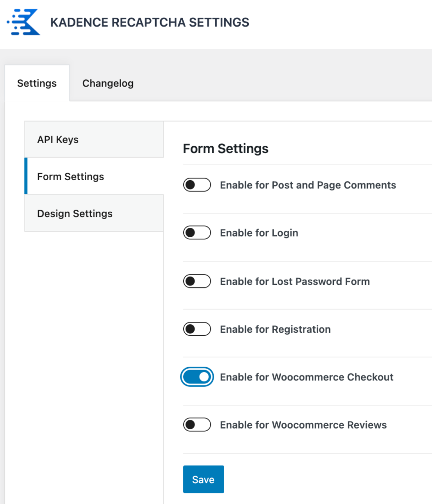Click the 'Enable for Woocommerce Checkout' label text
432x504 pixels.
(306, 377)
